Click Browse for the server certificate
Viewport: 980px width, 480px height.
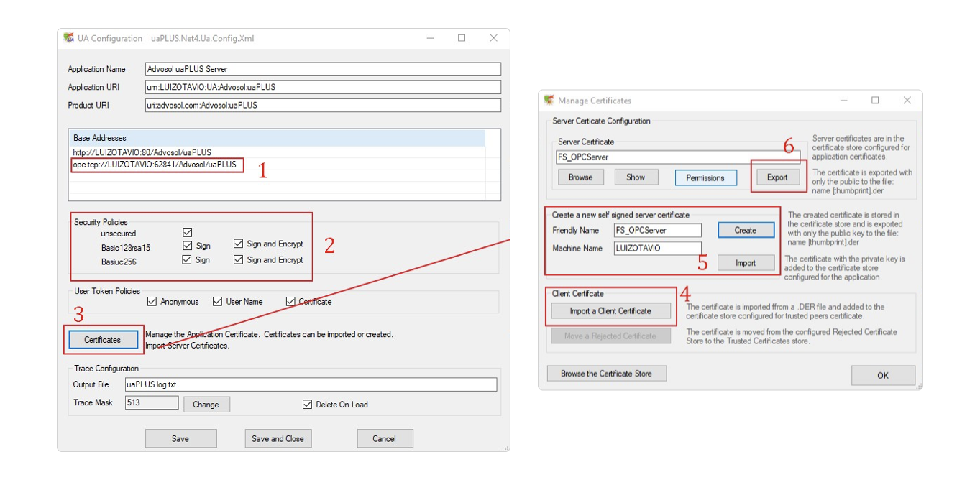(581, 177)
